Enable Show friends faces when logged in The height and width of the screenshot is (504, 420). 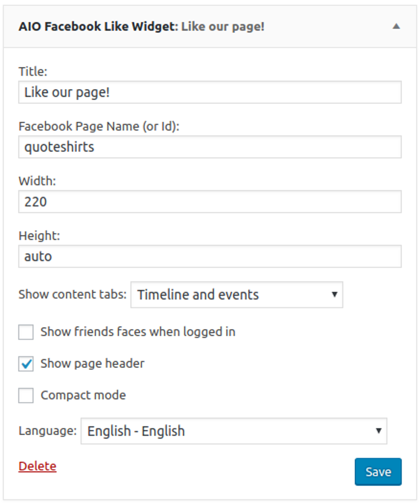coord(26,332)
